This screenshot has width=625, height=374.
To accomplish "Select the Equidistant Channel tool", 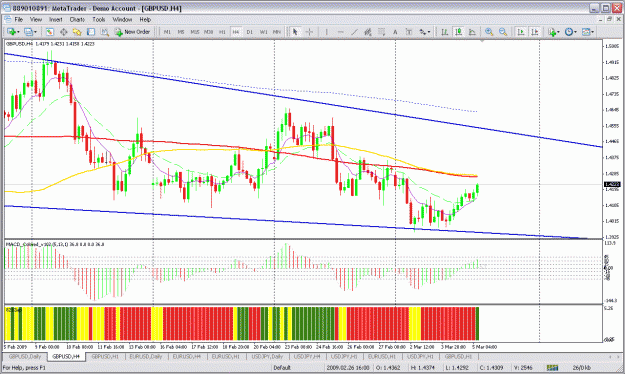I will [368, 32].
